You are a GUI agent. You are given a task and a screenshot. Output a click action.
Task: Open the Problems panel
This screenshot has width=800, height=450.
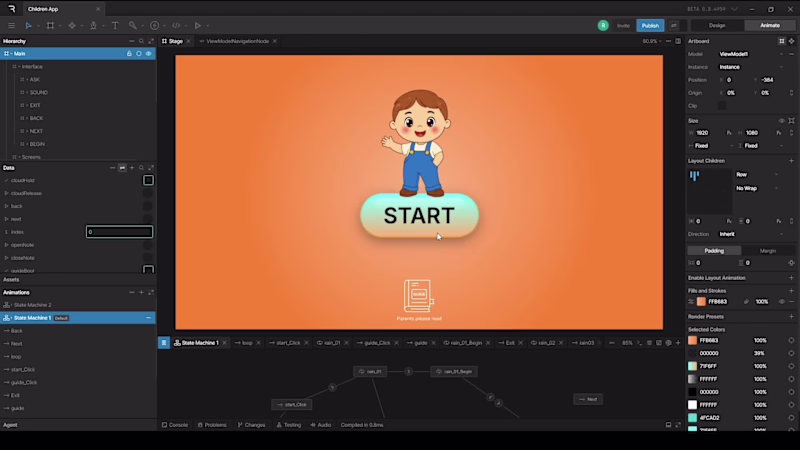tap(212, 425)
